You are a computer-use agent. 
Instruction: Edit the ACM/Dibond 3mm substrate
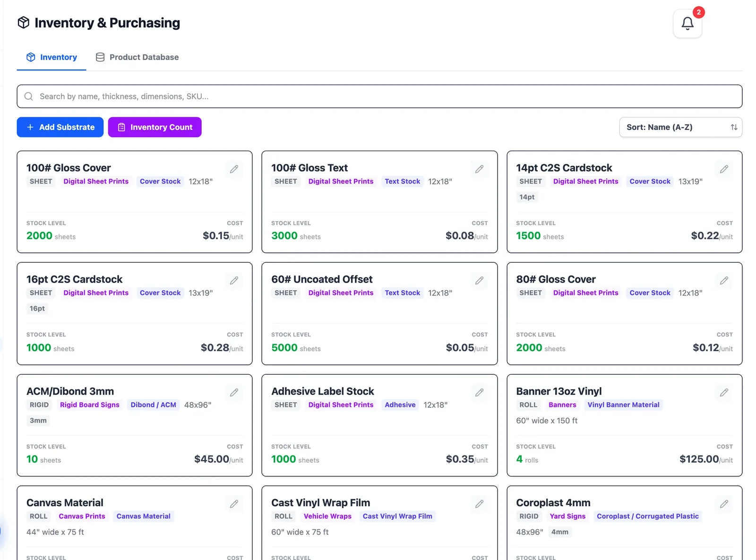(234, 393)
